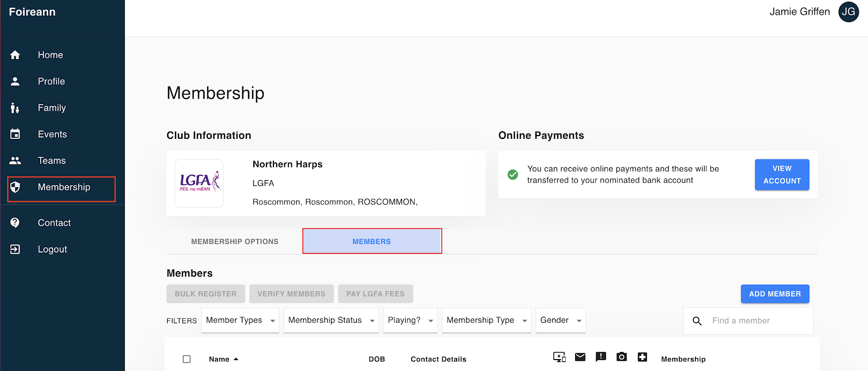Image resolution: width=868 pixels, height=371 pixels.
Task: Click the Verify Members button
Action: [291, 294]
